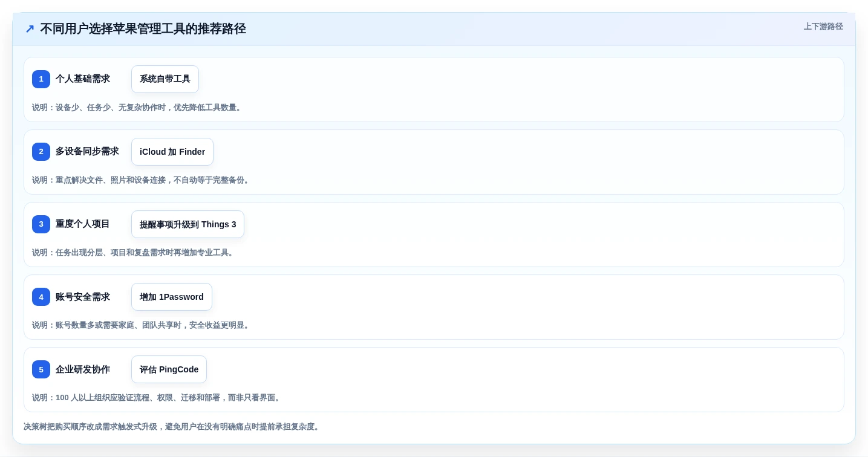Click the 评估 PingCode chip
The image size is (868, 457).
169,369
